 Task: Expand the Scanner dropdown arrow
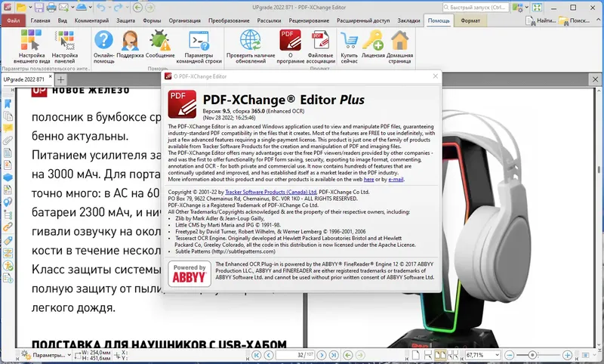(x=91, y=8)
